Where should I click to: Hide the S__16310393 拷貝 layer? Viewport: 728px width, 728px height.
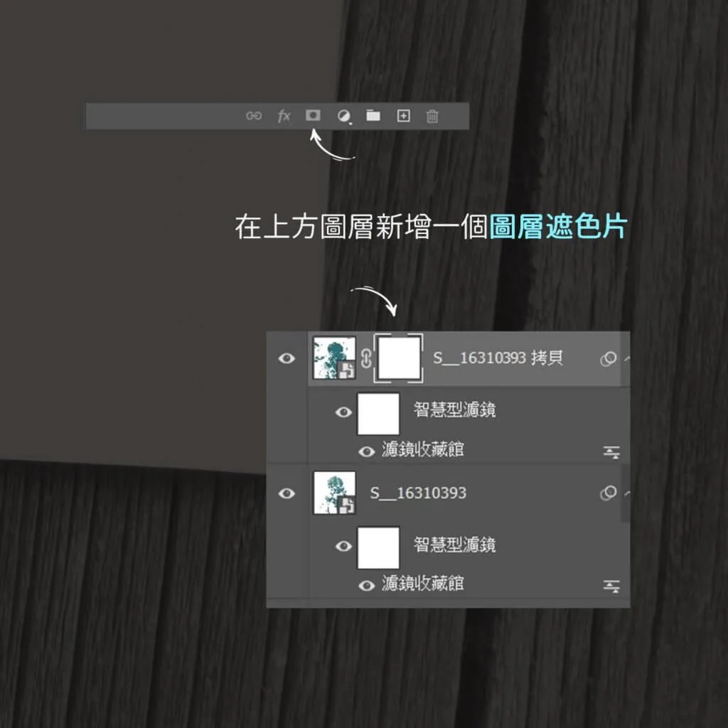click(x=287, y=358)
